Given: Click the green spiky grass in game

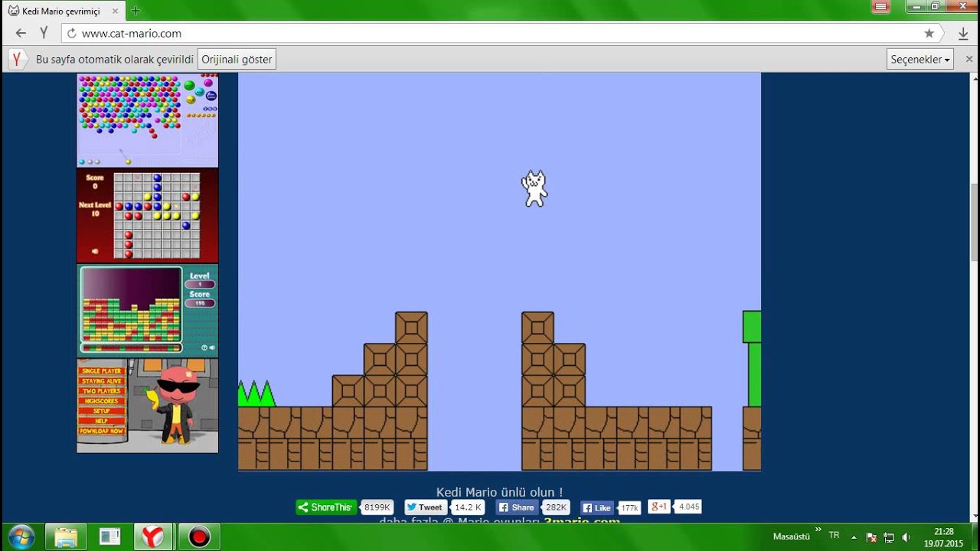Looking at the screenshot, I should pos(256,393).
